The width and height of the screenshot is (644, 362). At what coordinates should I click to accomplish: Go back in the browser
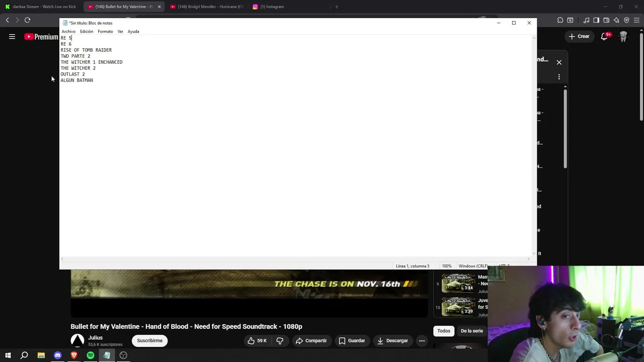[x=7, y=20]
